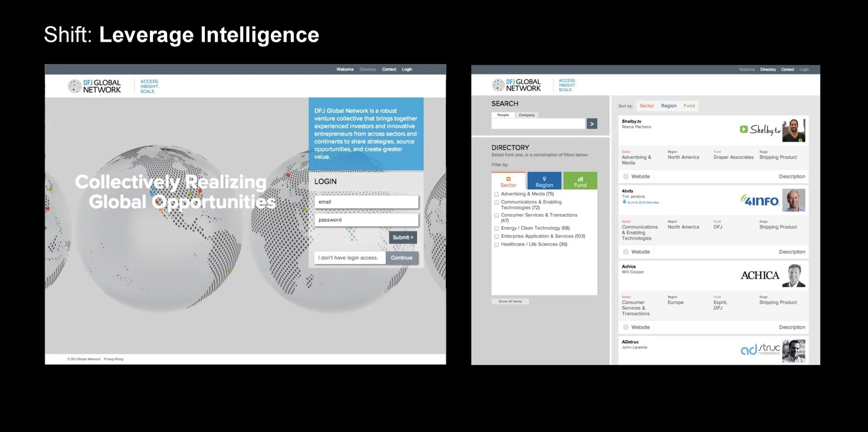Viewport: 868px width, 432px height.
Task: Show all items in directory filter
Action: tap(510, 301)
